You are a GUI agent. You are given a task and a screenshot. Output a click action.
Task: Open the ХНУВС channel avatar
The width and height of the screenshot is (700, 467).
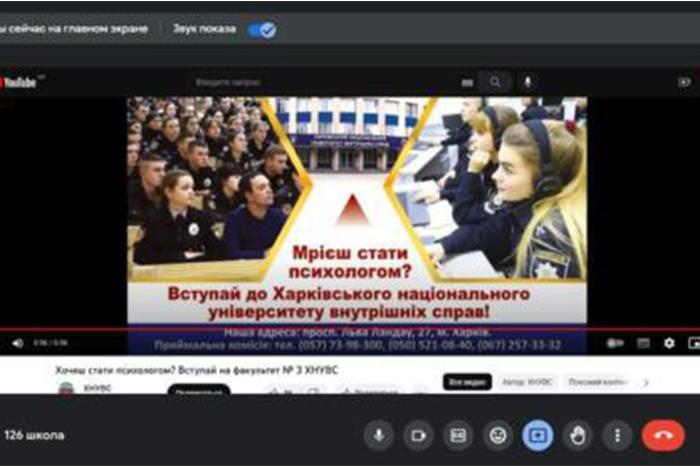[x=66, y=389]
